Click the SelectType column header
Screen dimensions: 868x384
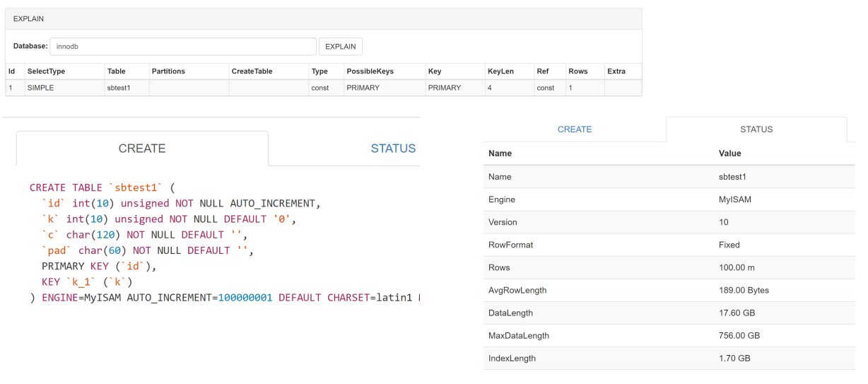[43, 71]
